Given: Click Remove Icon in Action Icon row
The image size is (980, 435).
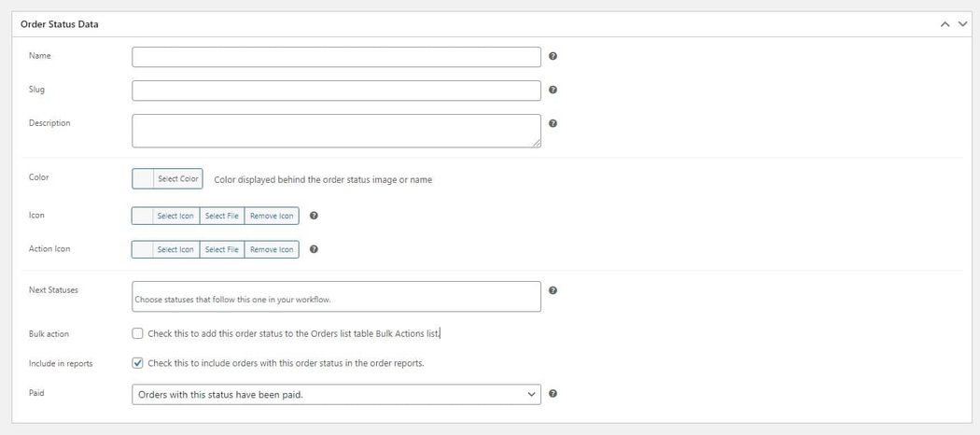Looking at the screenshot, I should [x=272, y=249].
